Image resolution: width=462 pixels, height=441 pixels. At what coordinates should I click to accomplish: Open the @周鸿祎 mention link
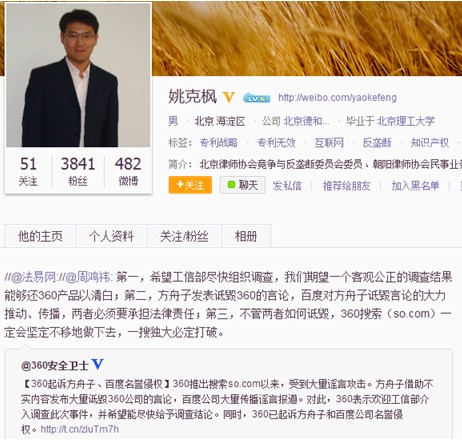pyautogui.click(x=87, y=277)
